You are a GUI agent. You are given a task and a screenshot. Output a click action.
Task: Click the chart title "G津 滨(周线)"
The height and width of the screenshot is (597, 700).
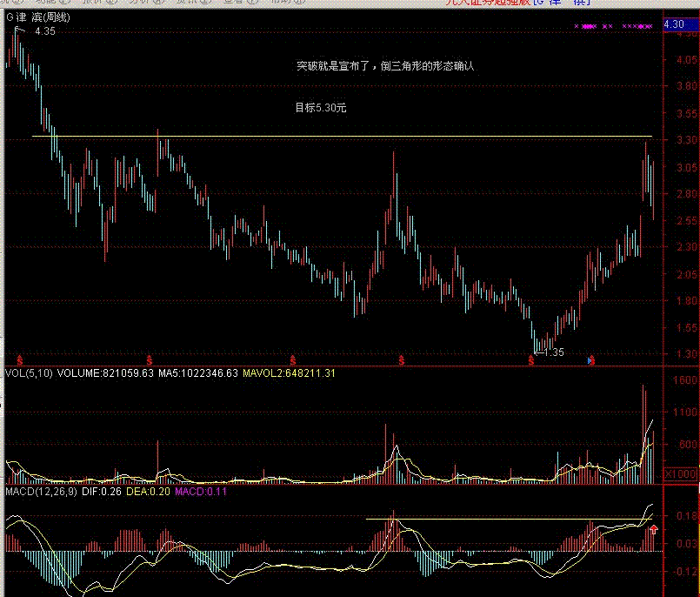click(38, 17)
